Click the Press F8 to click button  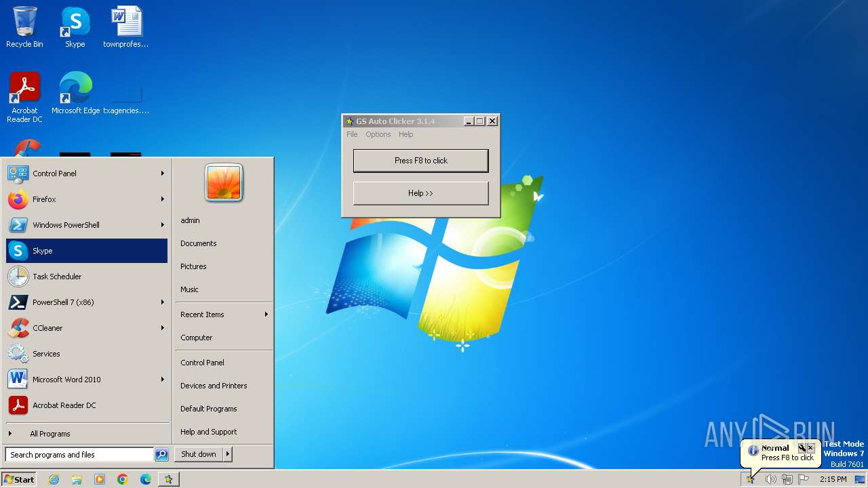pyautogui.click(x=420, y=161)
